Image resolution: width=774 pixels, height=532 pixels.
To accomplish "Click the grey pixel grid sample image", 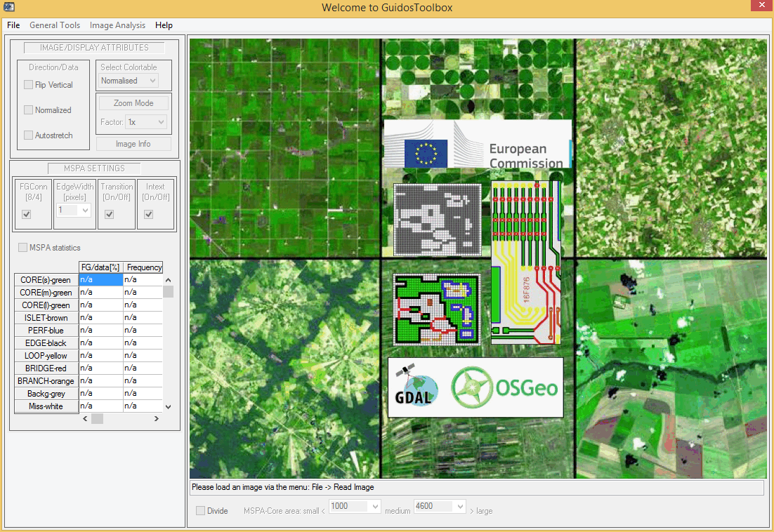I will tap(438, 220).
